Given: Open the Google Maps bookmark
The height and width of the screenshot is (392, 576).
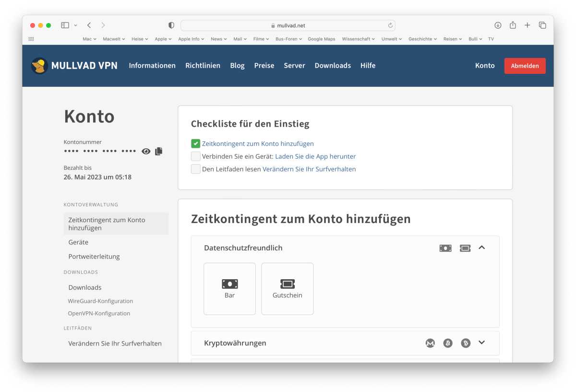Looking at the screenshot, I should click(322, 39).
